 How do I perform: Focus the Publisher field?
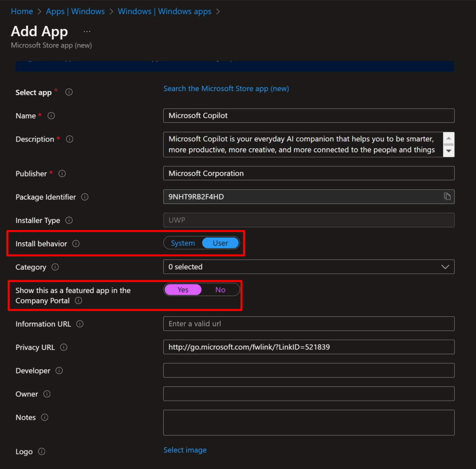tap(309, 173)
